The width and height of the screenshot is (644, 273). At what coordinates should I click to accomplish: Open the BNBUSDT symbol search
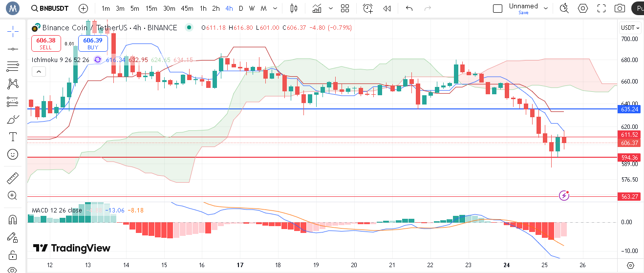[49, 8]
